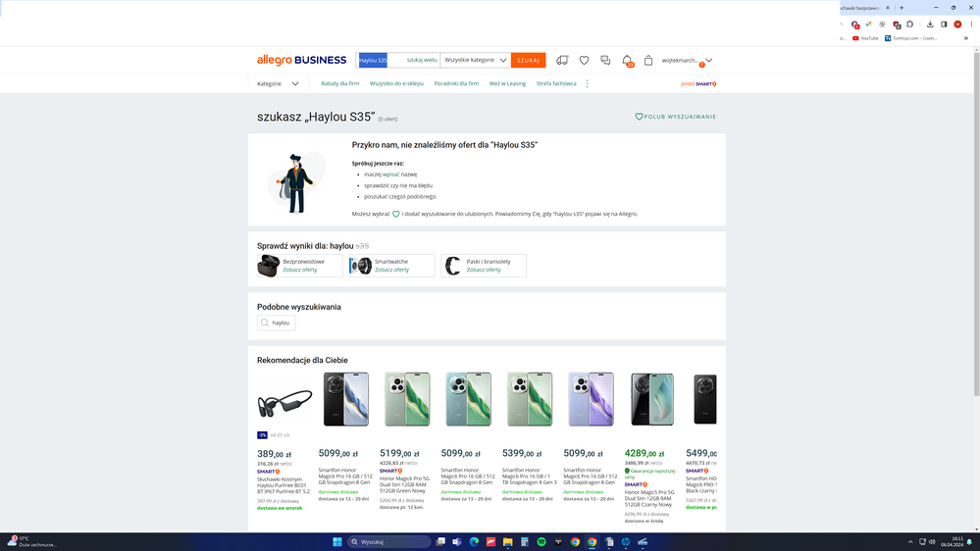Open Windows Start button

(x=336, y=541)
